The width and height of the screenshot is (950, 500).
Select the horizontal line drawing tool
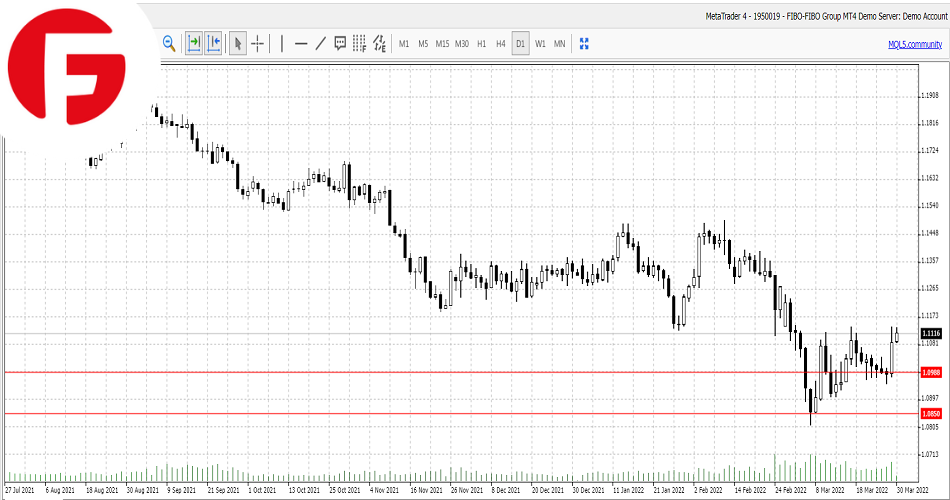[301, 43]
